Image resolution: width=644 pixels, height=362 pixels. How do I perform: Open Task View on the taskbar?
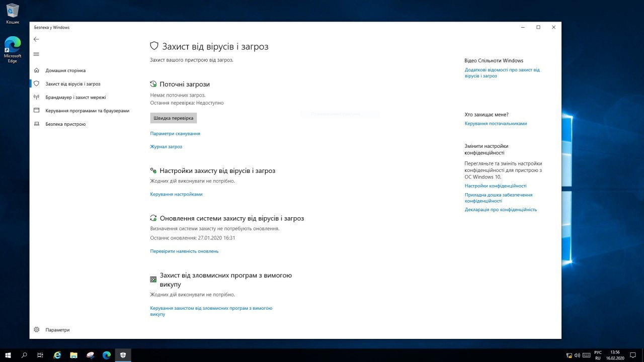[x=40, y=355]
